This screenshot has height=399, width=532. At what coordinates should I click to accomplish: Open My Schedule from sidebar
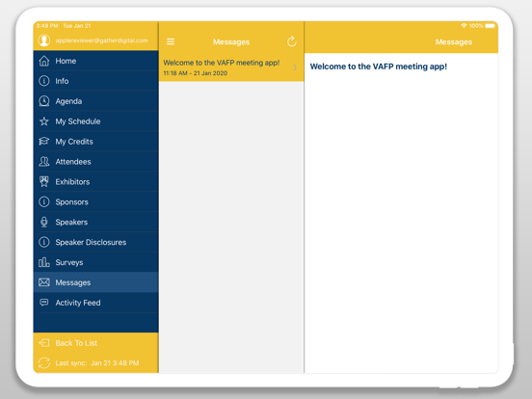pyautogui.click(x=96, y=121)
